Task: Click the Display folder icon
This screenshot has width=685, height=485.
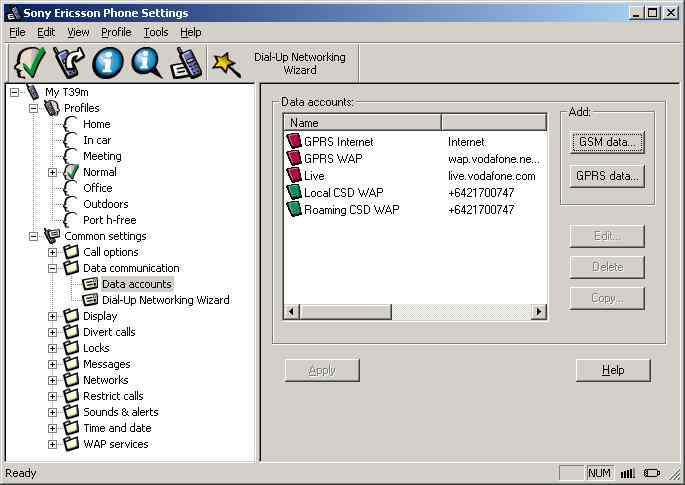Action: (71, 315)
